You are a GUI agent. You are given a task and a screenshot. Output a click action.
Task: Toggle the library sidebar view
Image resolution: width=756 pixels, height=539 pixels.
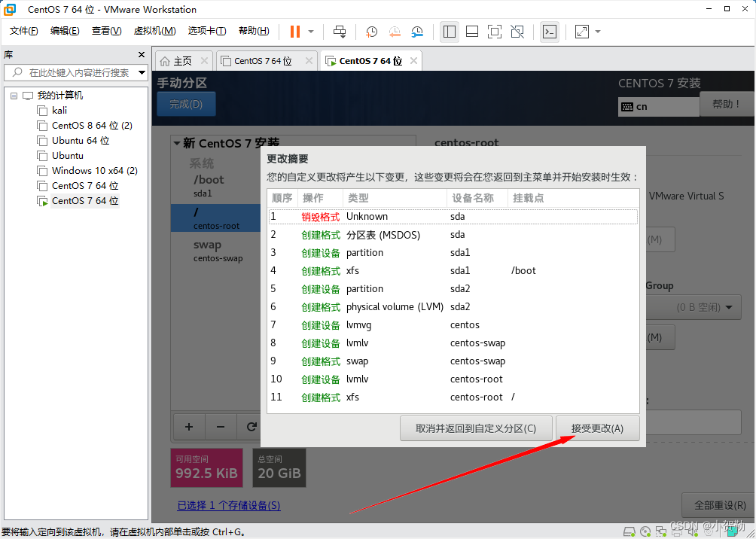click(x=450, y=32)
